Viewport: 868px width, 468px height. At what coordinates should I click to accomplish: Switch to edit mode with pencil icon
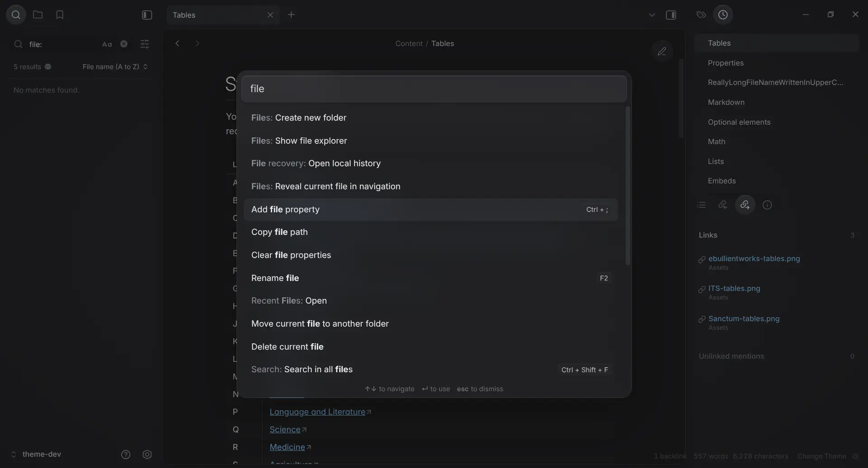(x=662, y=51)
